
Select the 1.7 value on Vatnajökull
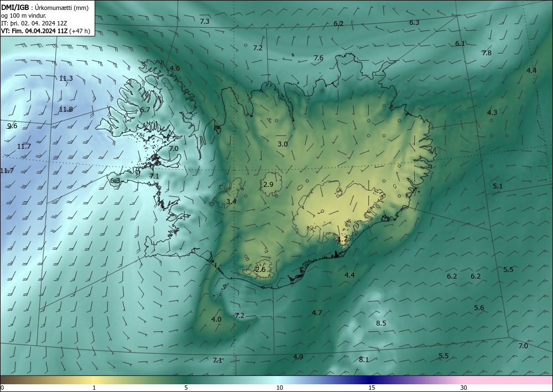point(343,239)
